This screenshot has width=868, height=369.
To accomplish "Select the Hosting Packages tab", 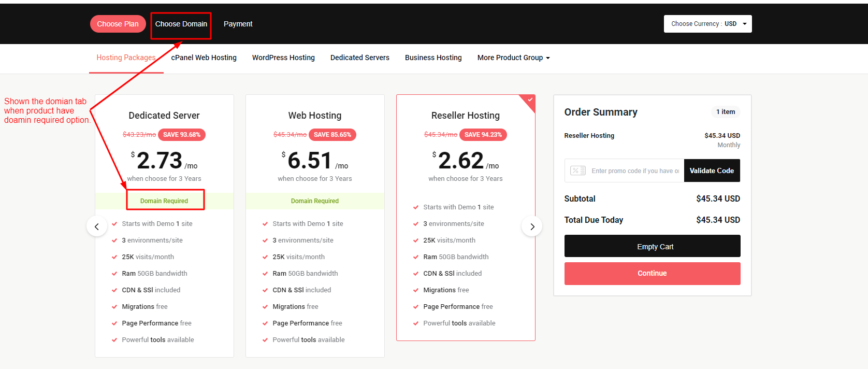I will (126, 58).
